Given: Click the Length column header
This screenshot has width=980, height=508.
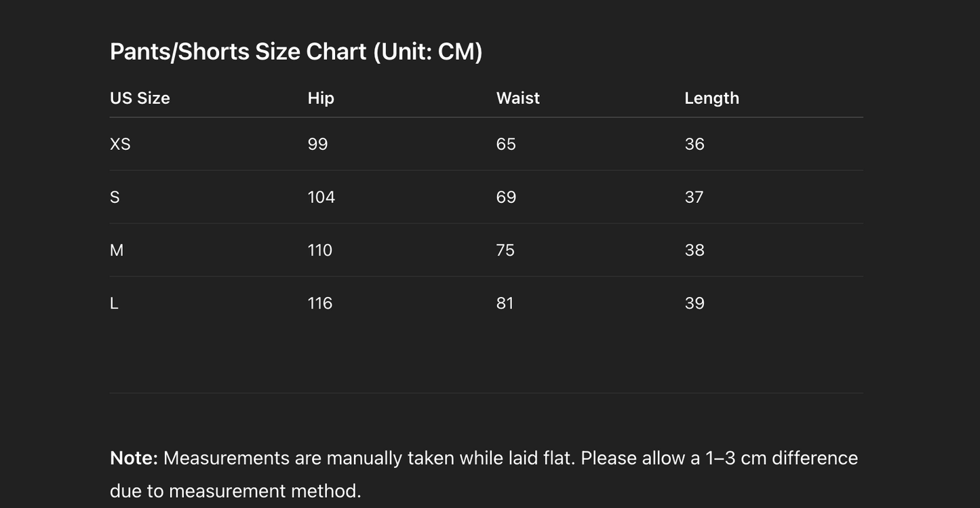Looking at the screenshot, I should click(x=711, y=98).
